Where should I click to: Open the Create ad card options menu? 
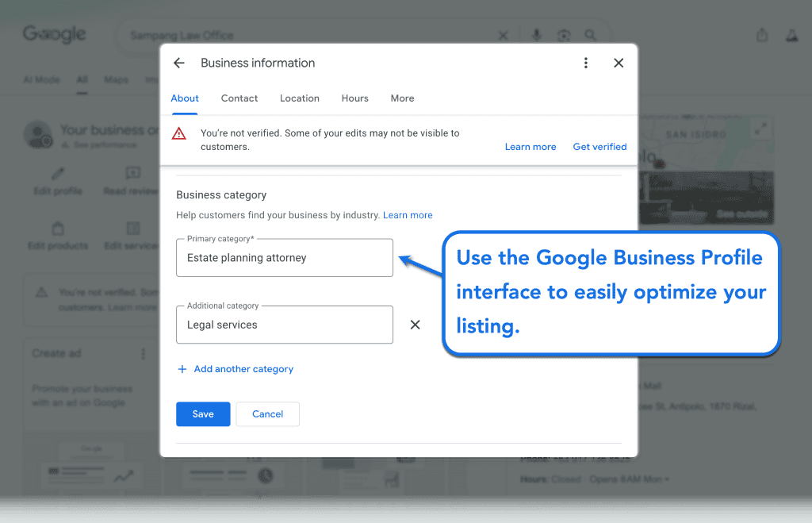click(x=143, y=353)
